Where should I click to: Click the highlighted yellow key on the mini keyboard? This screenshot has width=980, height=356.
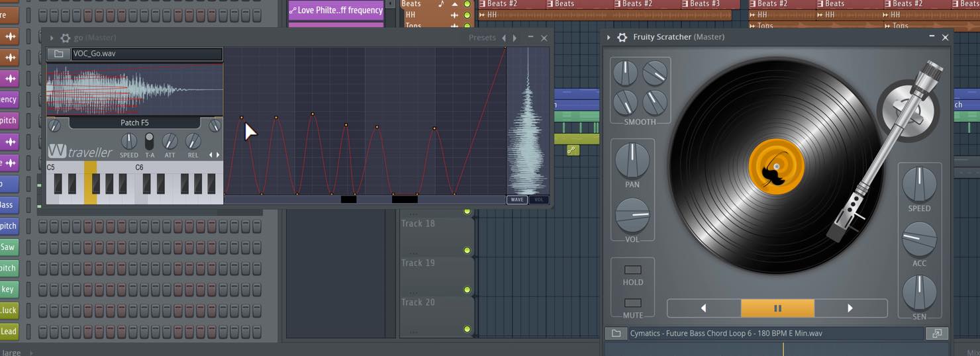[x=90, y=183]
